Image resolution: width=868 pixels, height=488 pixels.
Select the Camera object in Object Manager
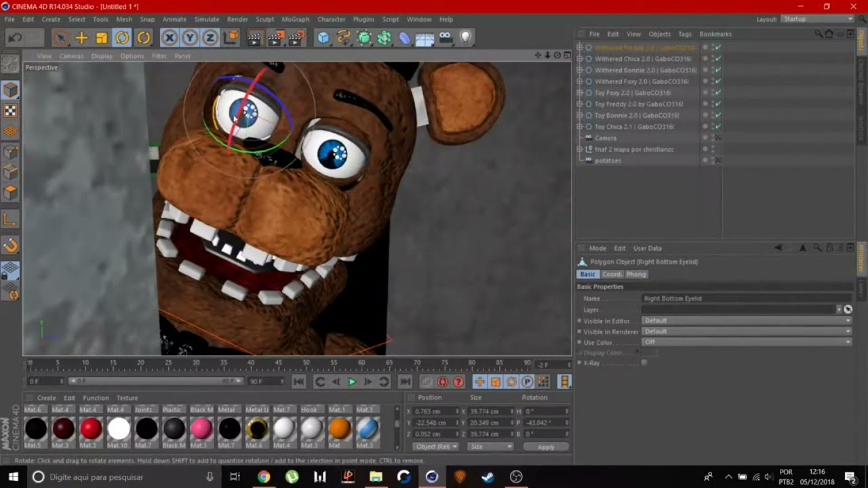(606, 138)
